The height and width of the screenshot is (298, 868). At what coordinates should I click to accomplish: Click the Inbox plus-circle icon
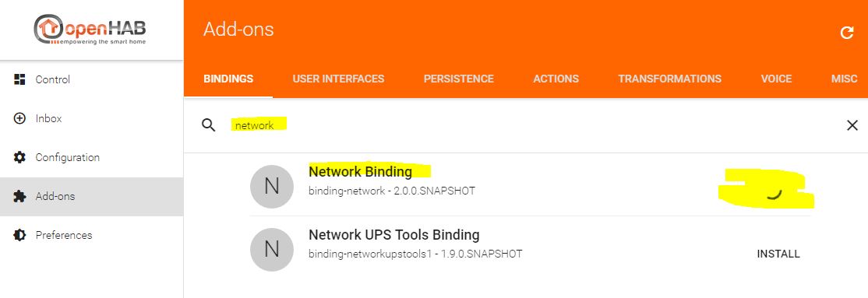19,118
